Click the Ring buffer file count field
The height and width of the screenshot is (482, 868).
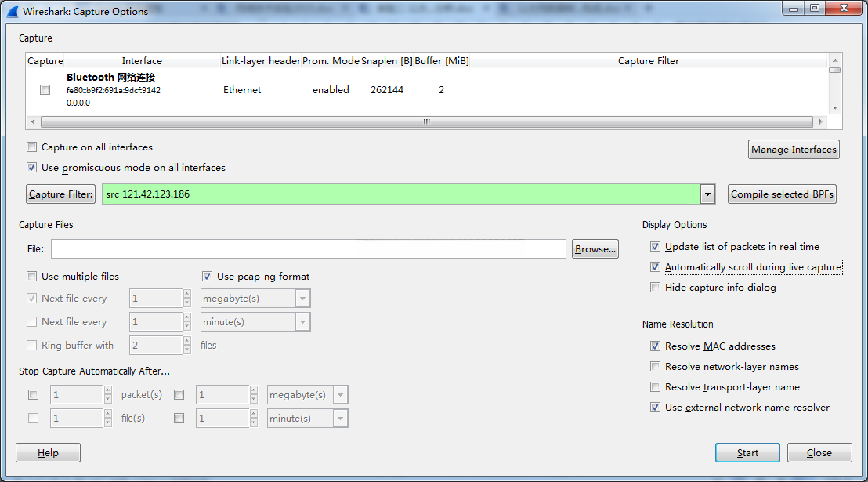156,345
